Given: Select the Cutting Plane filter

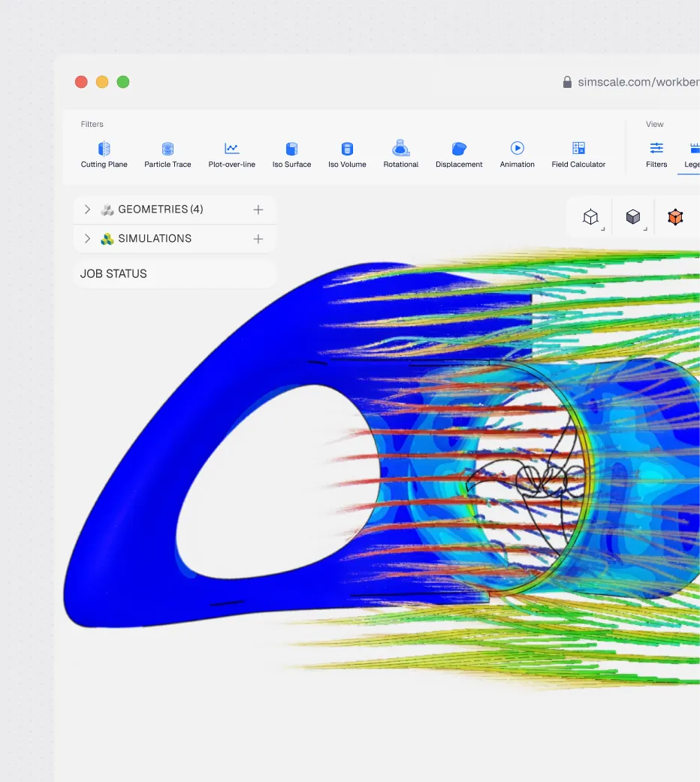Looking at the screenshot, I should point(104,155).
